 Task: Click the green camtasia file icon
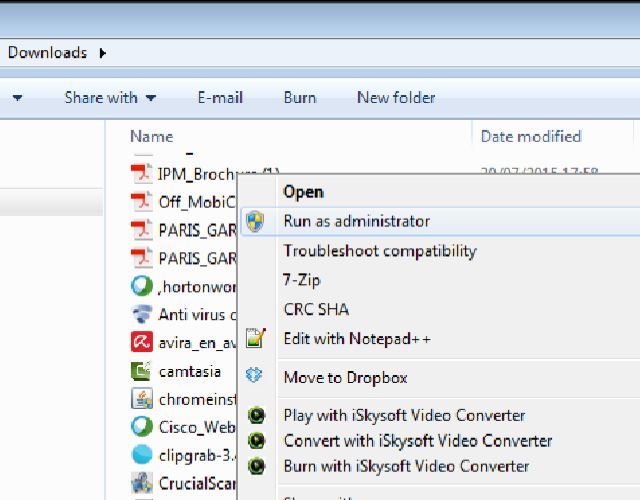click(x=142, y=371)
